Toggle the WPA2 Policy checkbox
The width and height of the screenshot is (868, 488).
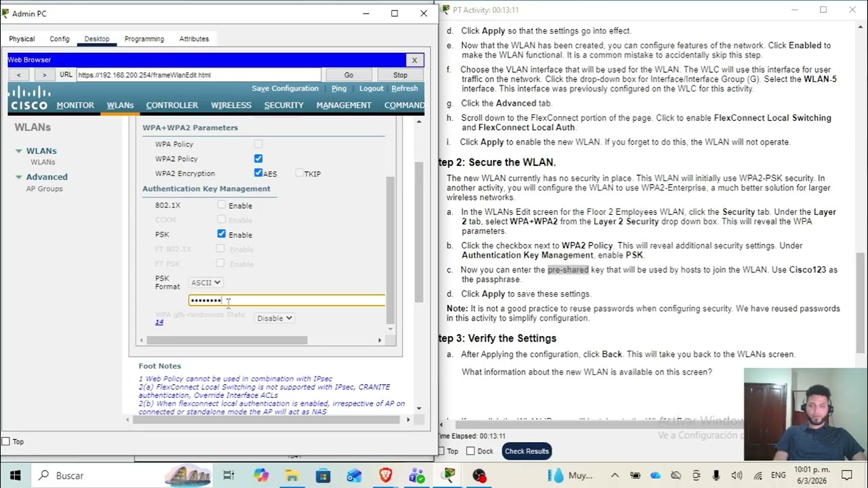258,158
